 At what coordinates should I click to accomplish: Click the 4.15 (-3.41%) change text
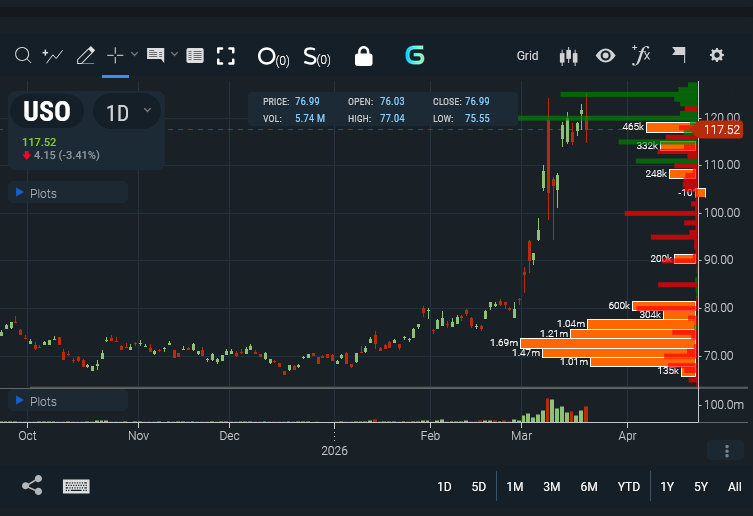click(x=67, y=155)
